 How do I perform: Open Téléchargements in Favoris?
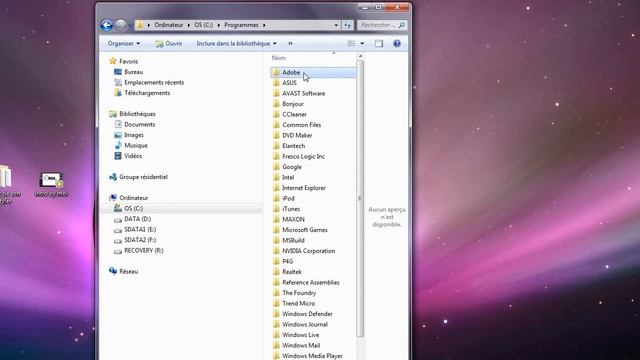[147, 93]
